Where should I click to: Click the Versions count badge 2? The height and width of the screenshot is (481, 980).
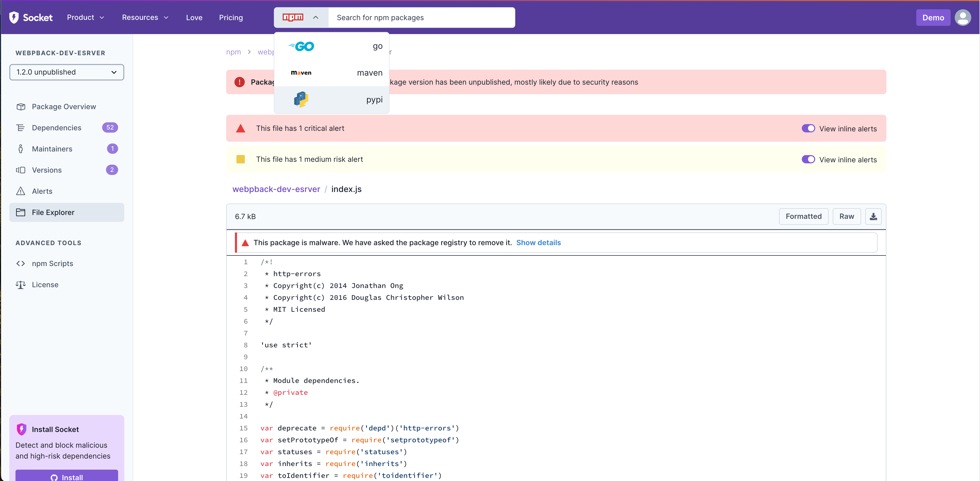point(112,170)
